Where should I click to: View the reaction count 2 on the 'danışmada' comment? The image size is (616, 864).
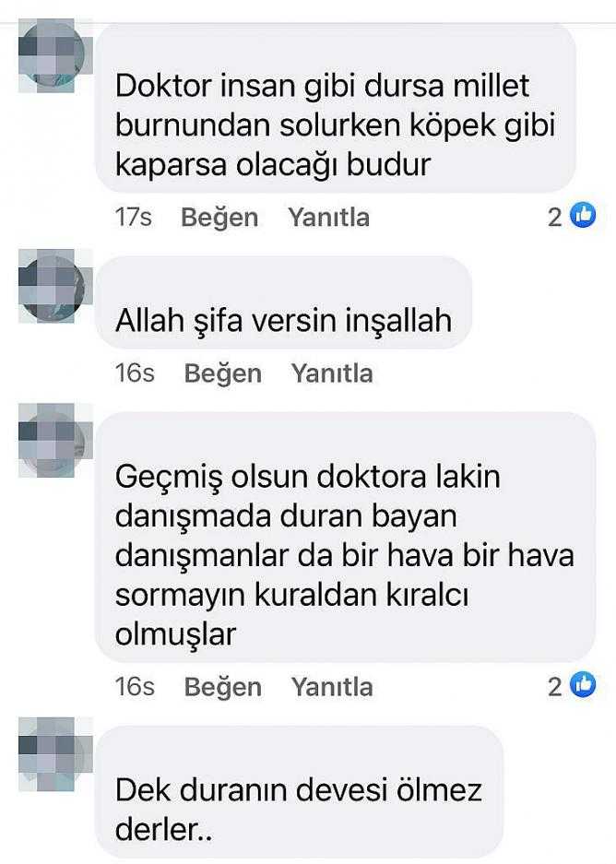(x=554, y=686)
